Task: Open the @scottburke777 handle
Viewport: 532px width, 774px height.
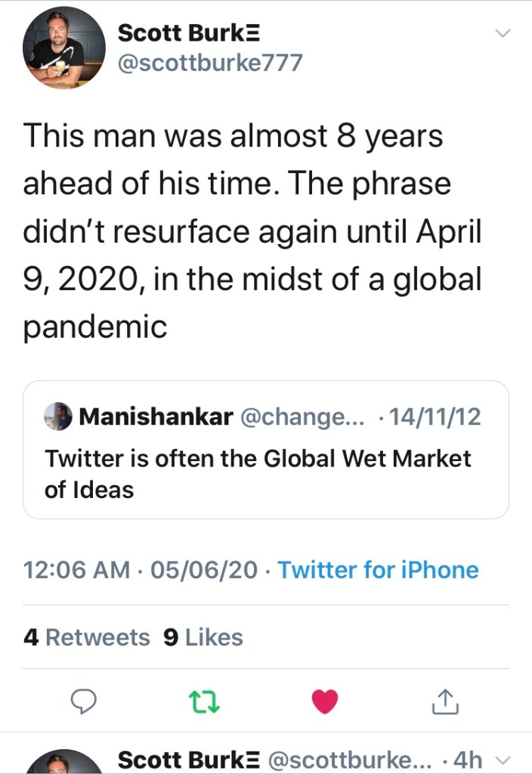Action: coord(209,62)
